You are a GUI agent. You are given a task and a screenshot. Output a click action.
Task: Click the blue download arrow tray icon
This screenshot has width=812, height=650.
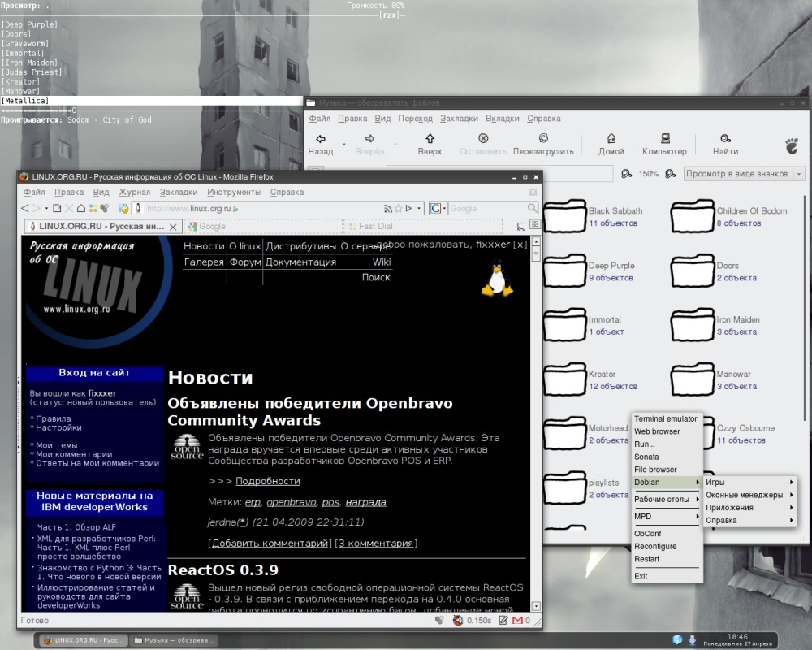coord(693,640)
